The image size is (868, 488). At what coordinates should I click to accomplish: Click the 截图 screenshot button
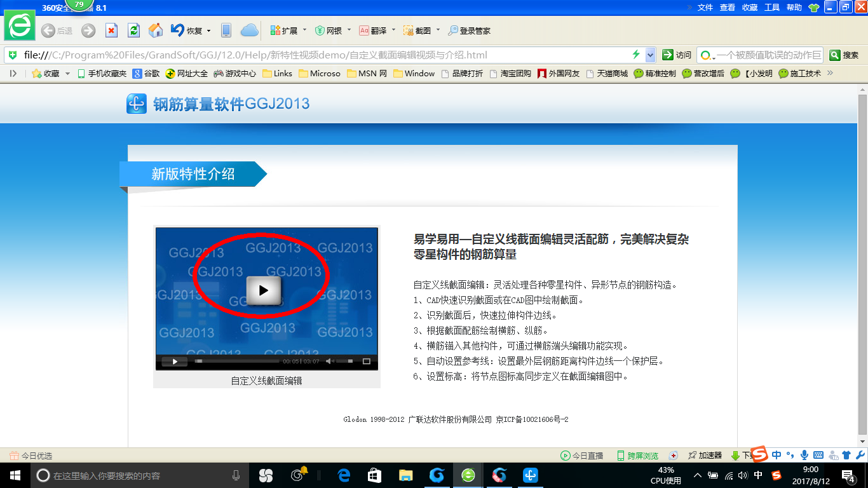417,30
